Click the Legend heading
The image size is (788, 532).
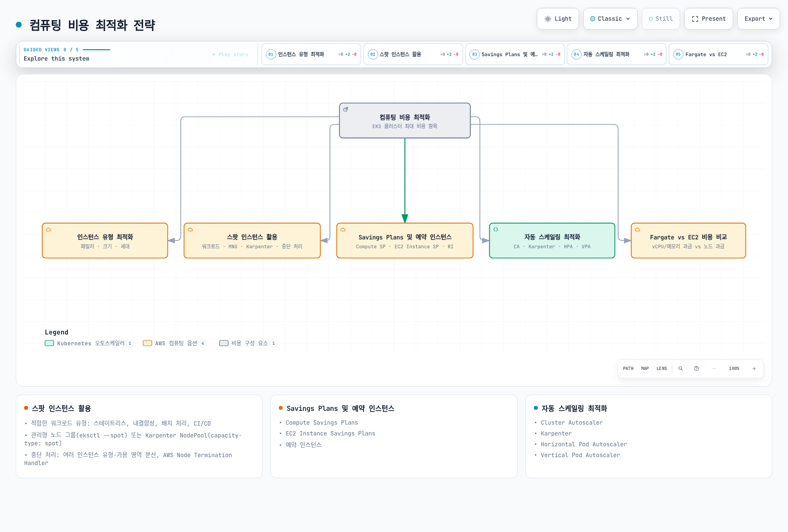(57, 332)
